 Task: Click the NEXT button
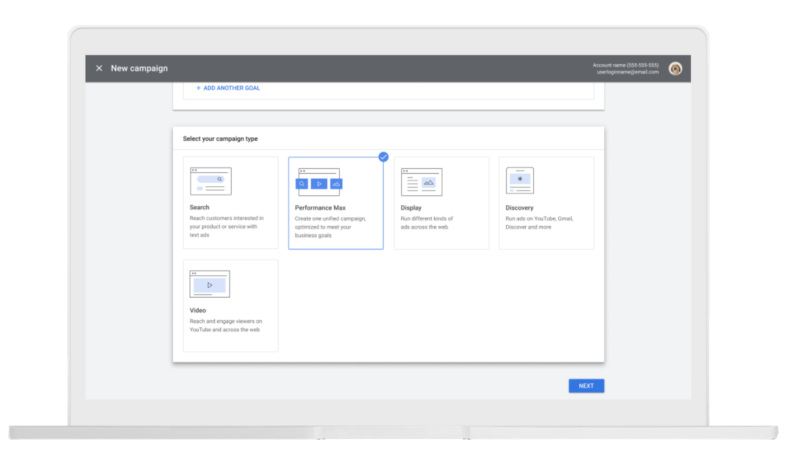tap(586, 386)
